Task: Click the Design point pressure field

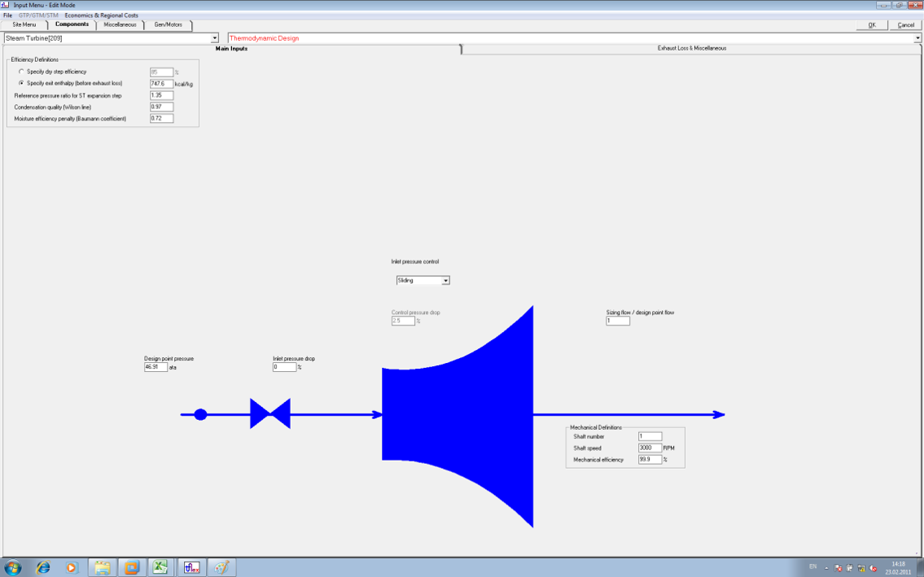Action: pyautogui.click(x=155, y=366)
